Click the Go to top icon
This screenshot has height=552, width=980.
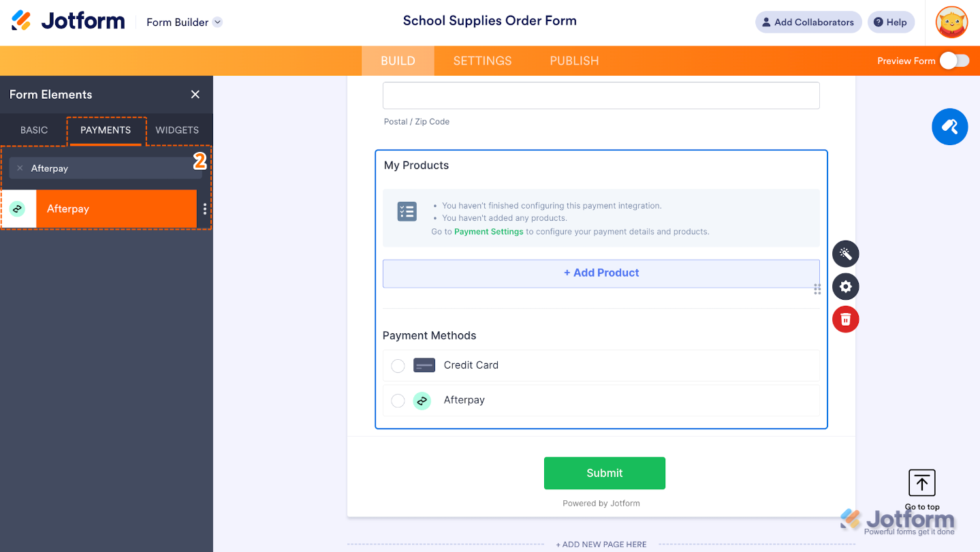(x=921, y=482)
